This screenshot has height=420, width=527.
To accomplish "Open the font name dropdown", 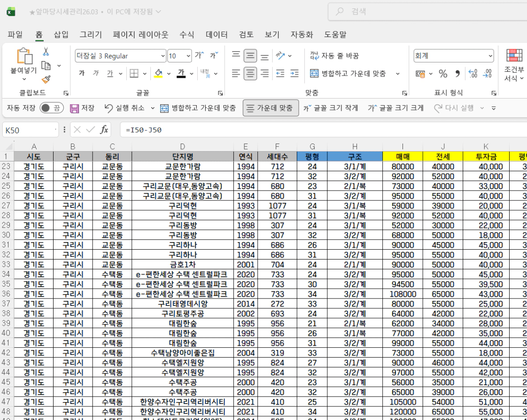I will click(163, 56).
